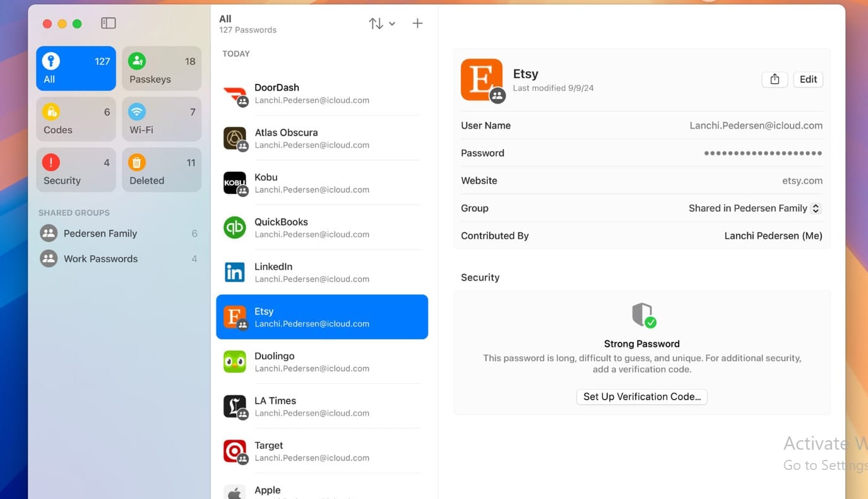Click the 127 Passwords count label
The width and height of the screenshot is (868, 499).
tap(247, 30)
